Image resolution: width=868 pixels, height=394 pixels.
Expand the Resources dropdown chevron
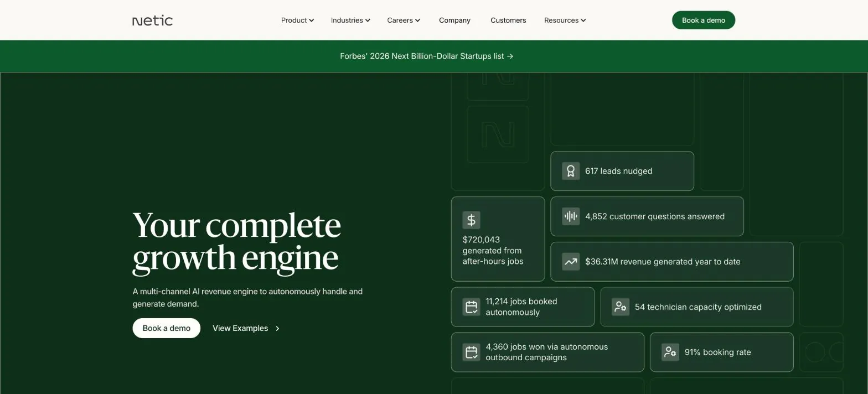point(583,20)
